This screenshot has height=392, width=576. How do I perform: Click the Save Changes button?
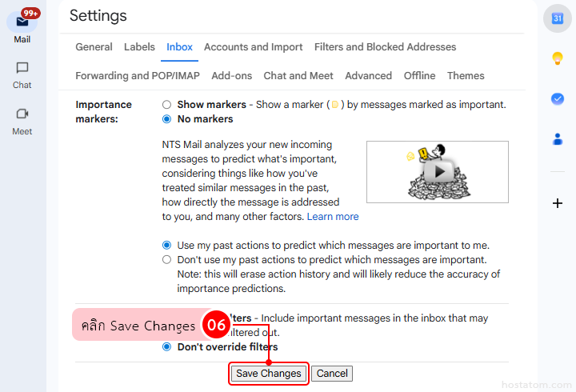tap(269, 374)
